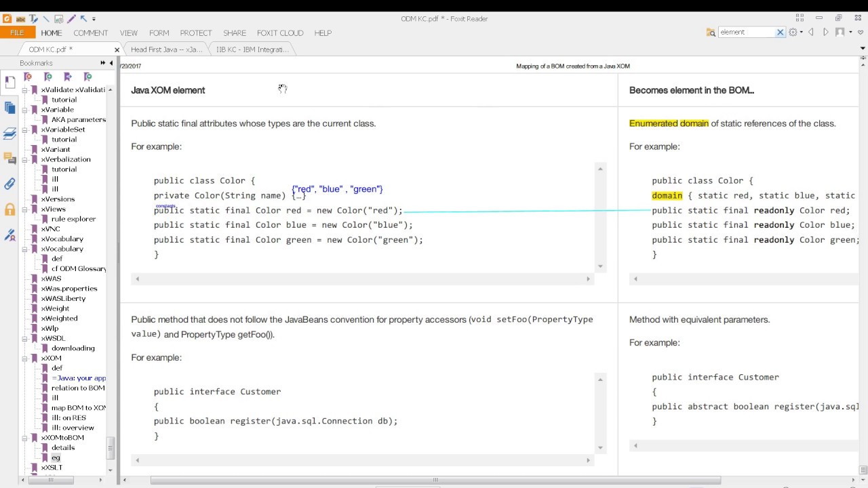Image resolution: width=868 pixels, height=488 pixels.
Task: Select the 'cf ODM Glossary' bookmark
Action: pyautogui.click(x=79, y=268)
